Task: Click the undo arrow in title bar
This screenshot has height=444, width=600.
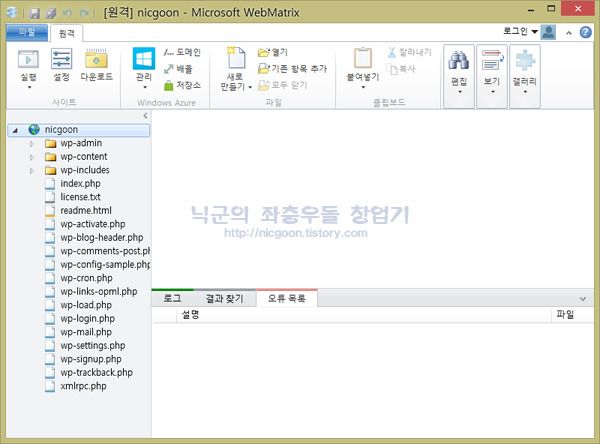Action: 68,13
